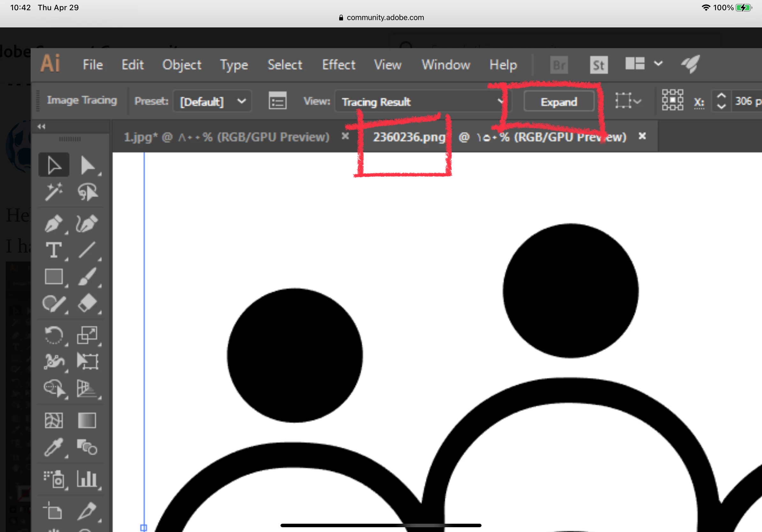Open the workspace switcher chevron

(658, 63)
